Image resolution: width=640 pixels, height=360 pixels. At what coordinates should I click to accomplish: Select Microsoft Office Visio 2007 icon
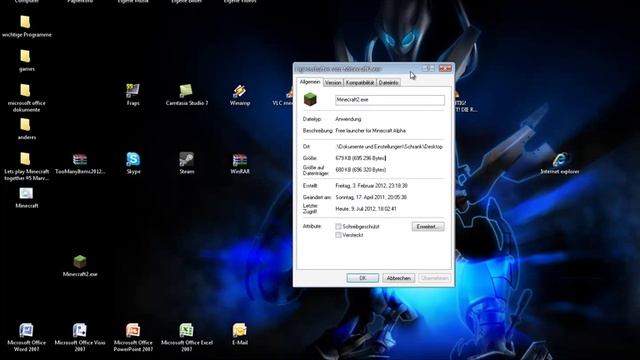click(80, 330)
